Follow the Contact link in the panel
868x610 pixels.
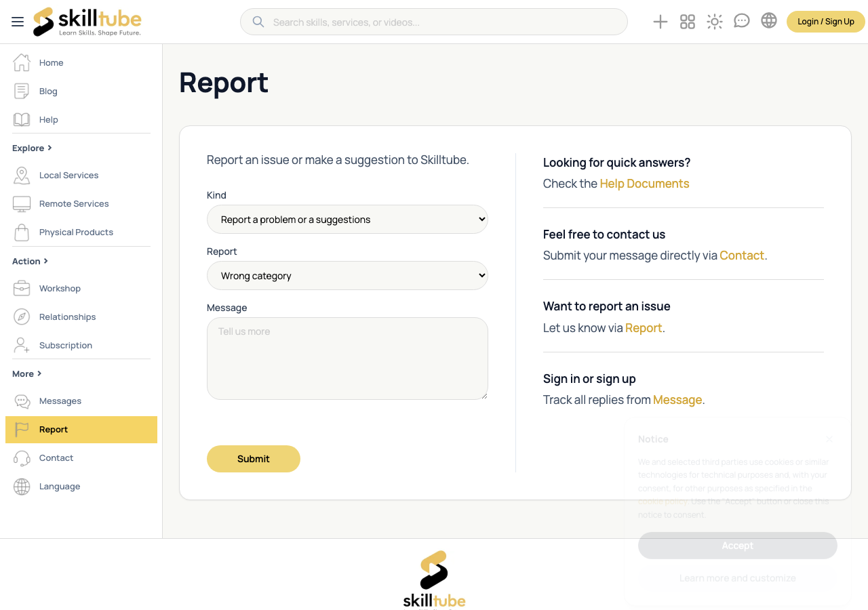(742, 256)
